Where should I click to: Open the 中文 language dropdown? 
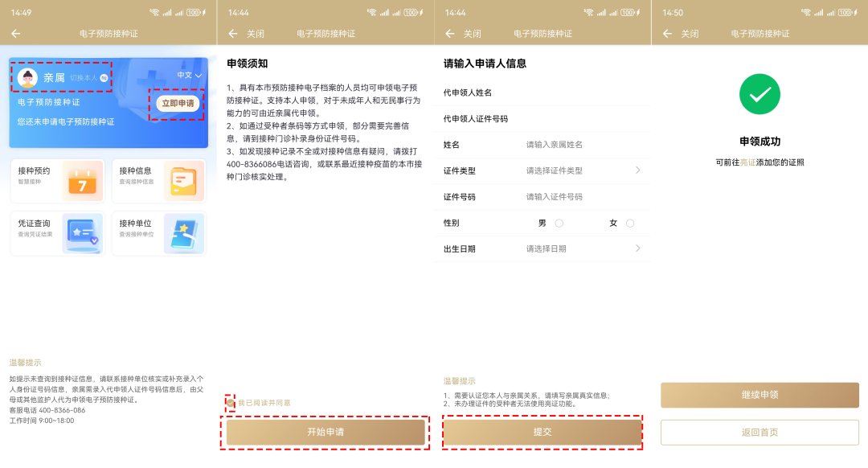click(190, 76)
